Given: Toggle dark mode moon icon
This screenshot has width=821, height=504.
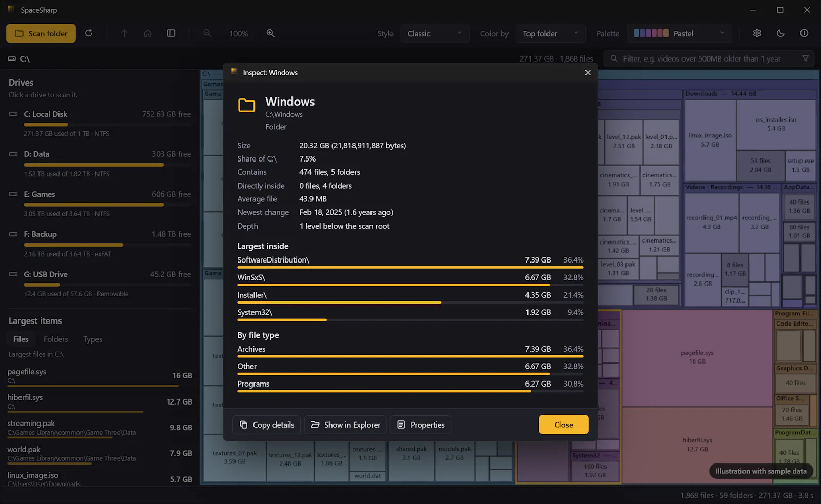Looking at the screenshot, I should pyautogui.click(x=780, y=33).
